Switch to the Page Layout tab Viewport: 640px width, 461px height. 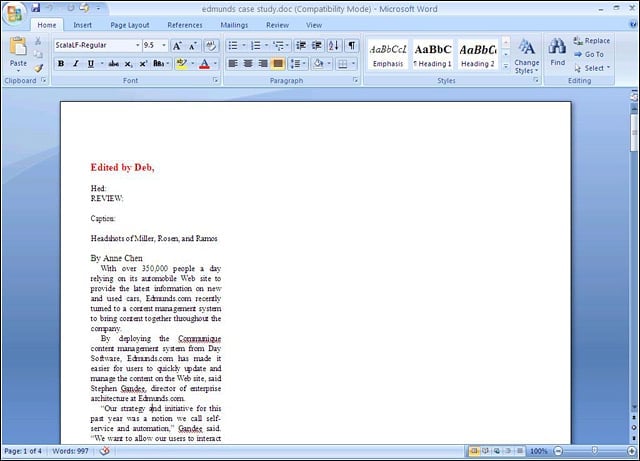click(130, 25)
